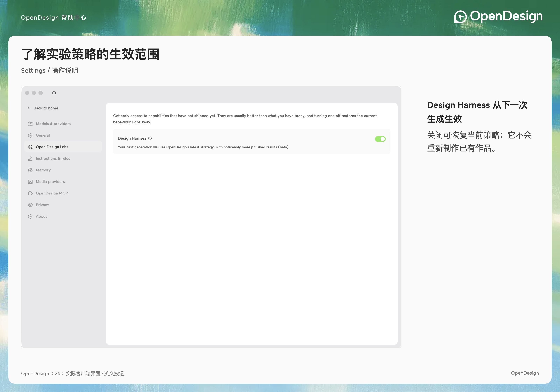Click the 'Design Harness' label text
Image resolution: width=560 pixels, height=392 pixels.
pos(132,138)
